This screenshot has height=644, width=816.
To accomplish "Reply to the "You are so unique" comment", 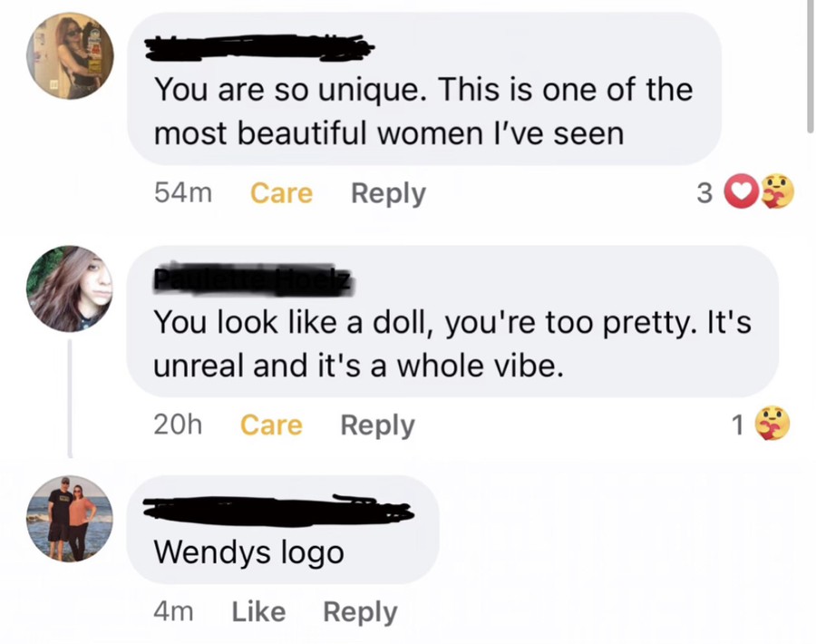I will [x=388, y=193].
